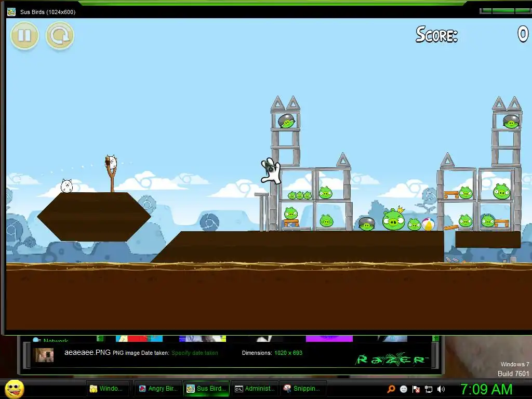Click the orange magnifier tray icon

tap(391, 389)
